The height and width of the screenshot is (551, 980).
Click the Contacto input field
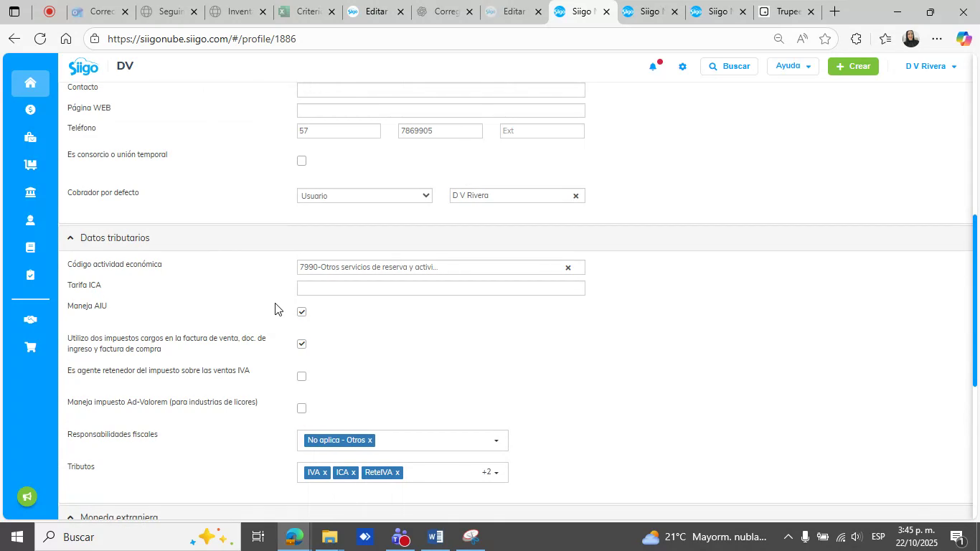[x=440, y=90]
